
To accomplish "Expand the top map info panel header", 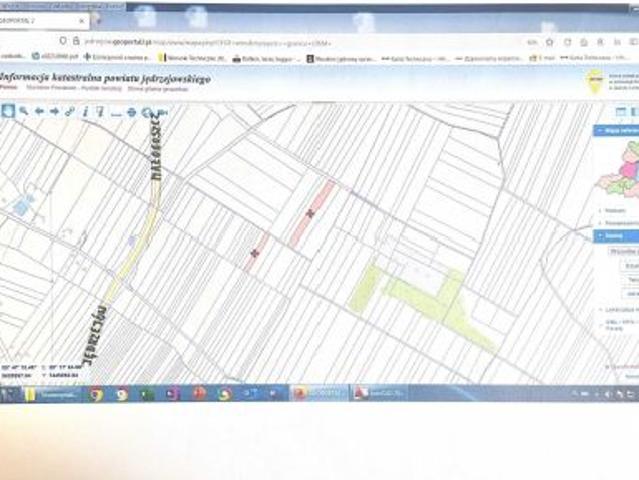I will coord(616,131).
